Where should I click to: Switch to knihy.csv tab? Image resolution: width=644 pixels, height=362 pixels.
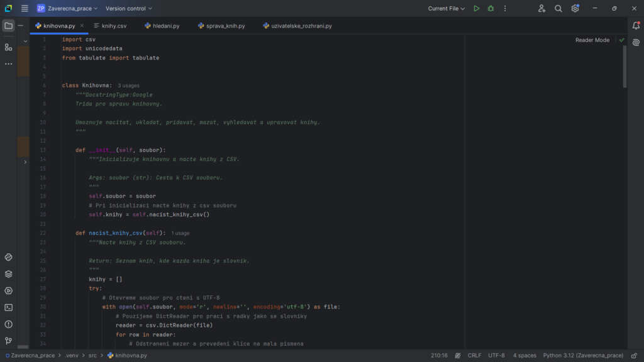point(110,25)
